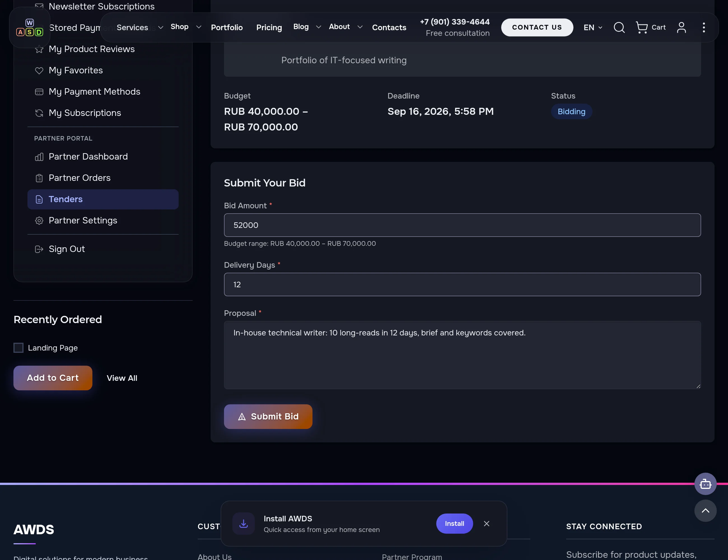Viewport: 728px width, 560px height.
Task: Open the shopping Cart icon
Action: 650,27
